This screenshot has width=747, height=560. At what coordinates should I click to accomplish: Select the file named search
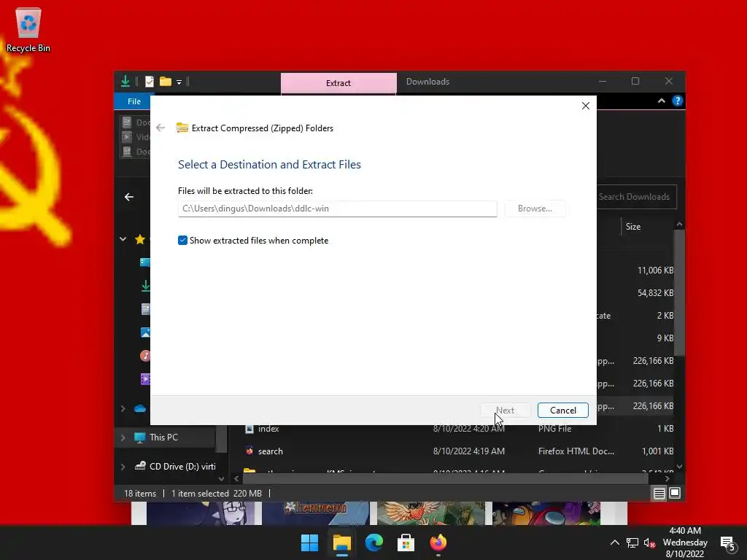[x=270, y=451]
